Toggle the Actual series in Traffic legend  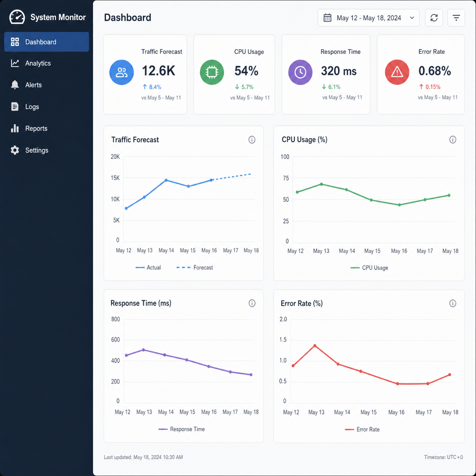[x=148, y=267]
